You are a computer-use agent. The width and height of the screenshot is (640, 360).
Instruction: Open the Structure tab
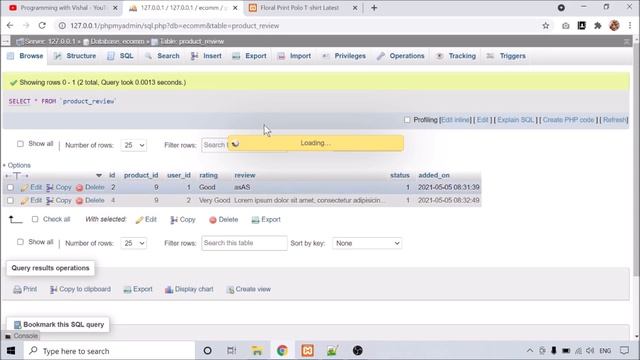75,56
